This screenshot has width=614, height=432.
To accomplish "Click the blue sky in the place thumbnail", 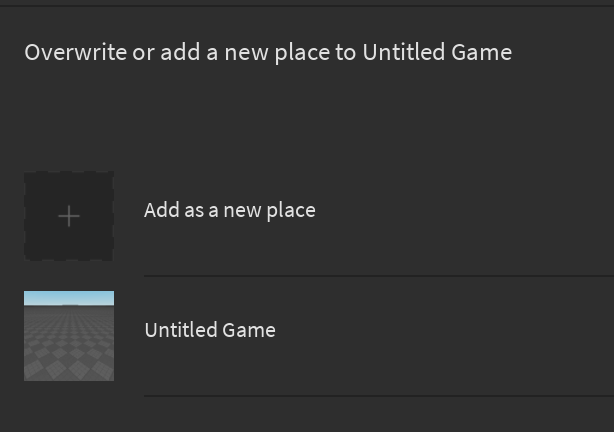I will [69, 297].
